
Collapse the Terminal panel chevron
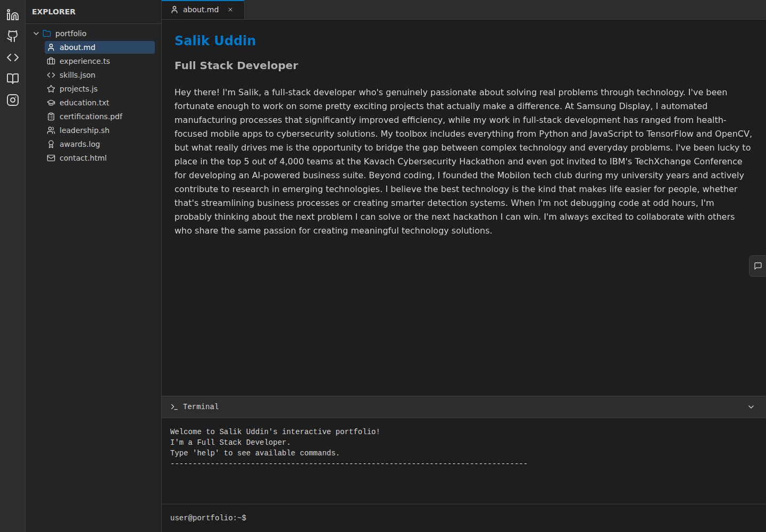click(751, 407)
